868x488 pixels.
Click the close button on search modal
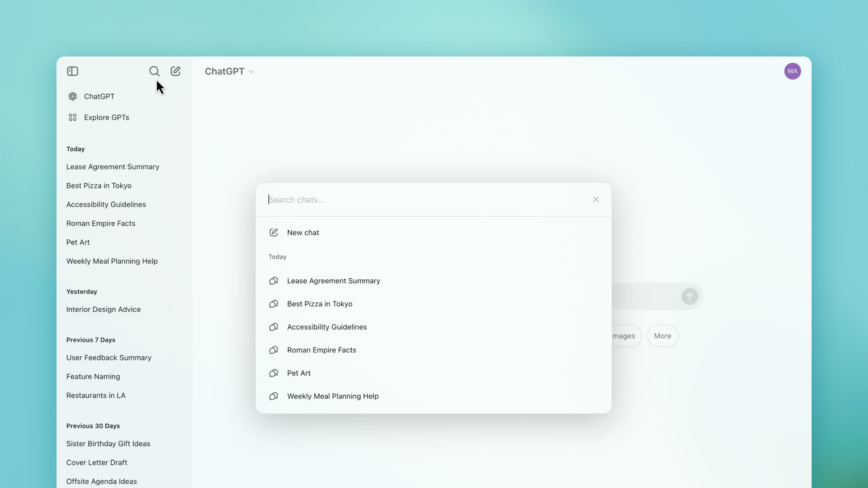[x=596, y=200]
